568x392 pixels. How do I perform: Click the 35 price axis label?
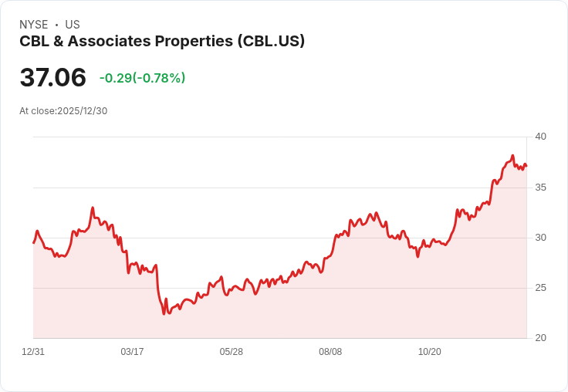pos(540,188)
